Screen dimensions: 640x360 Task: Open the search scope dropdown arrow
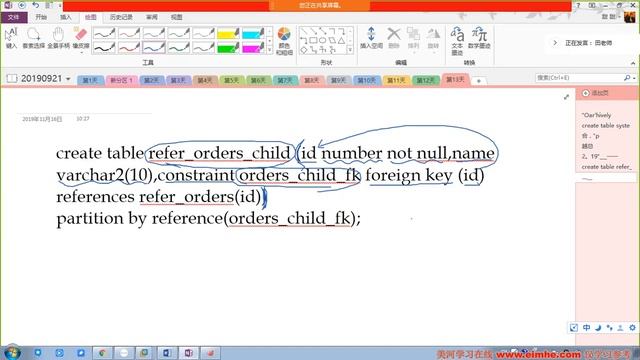coord(634,78)
